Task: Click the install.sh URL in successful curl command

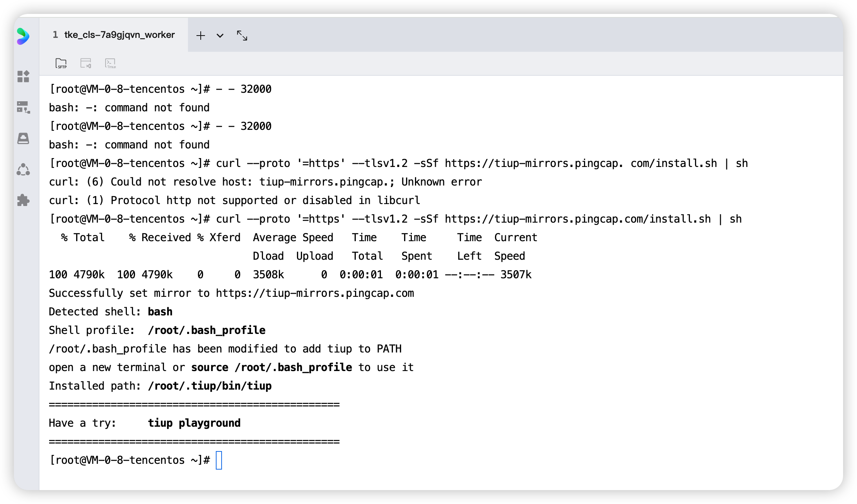Action: 577,219
